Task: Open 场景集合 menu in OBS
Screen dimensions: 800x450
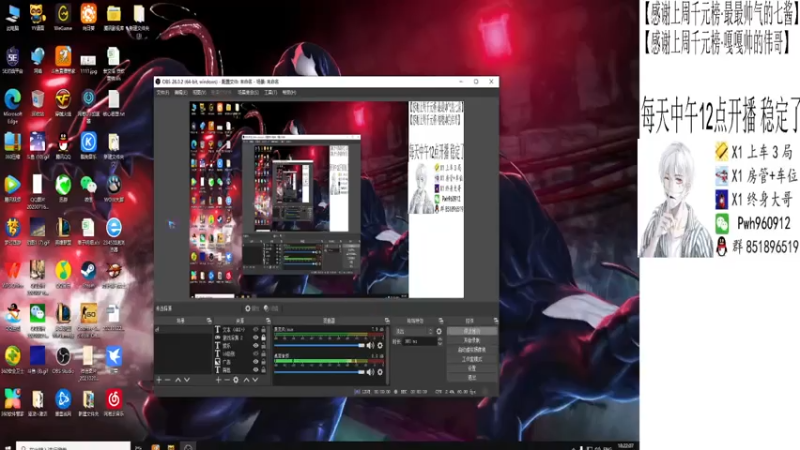Action: (x=247, y=92)
